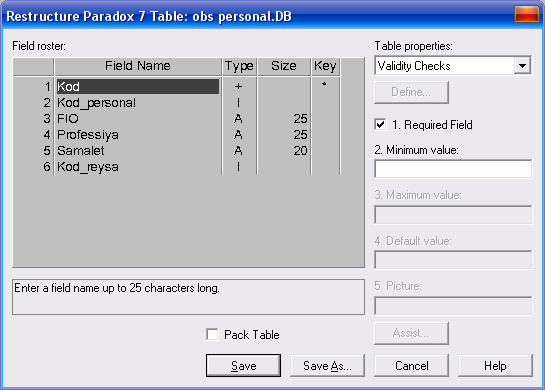Cancel the table restructure

[412, 365]
